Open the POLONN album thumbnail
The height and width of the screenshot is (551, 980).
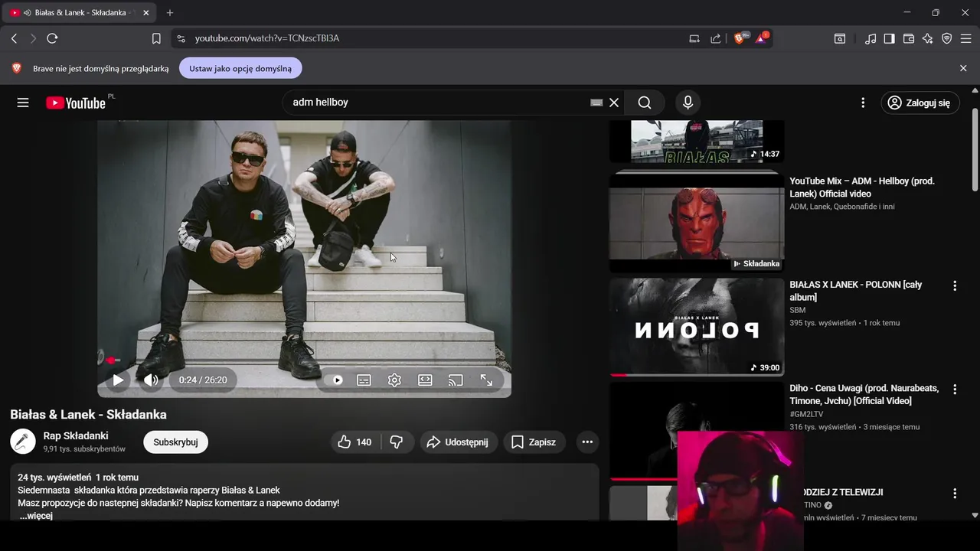click(697, 327)
